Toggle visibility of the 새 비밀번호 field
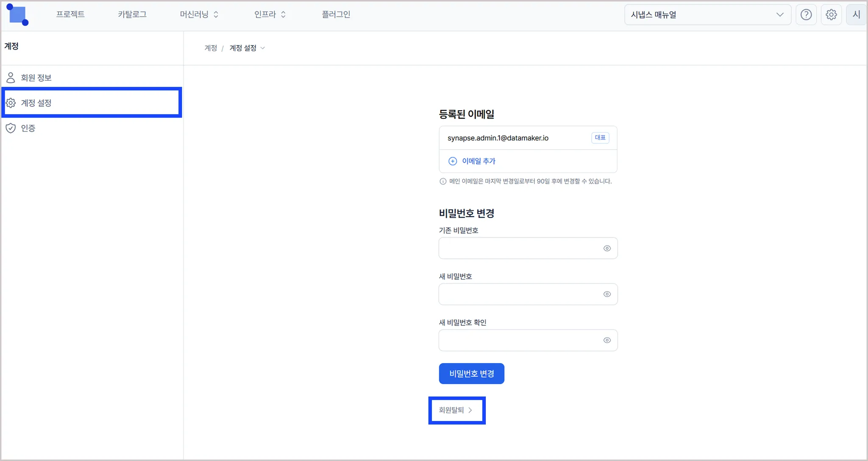This screenshot has height=461, width=868. (x=607, y=294)
